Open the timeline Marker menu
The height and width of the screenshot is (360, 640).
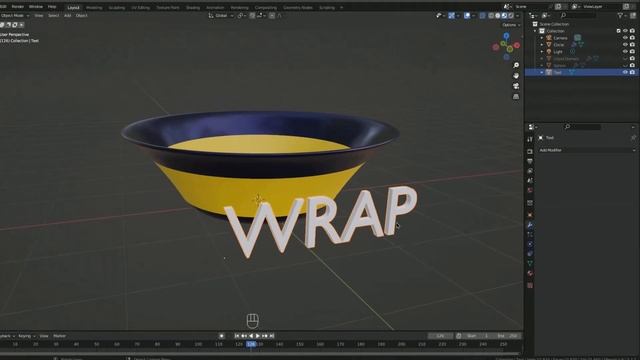coord(60,336)
